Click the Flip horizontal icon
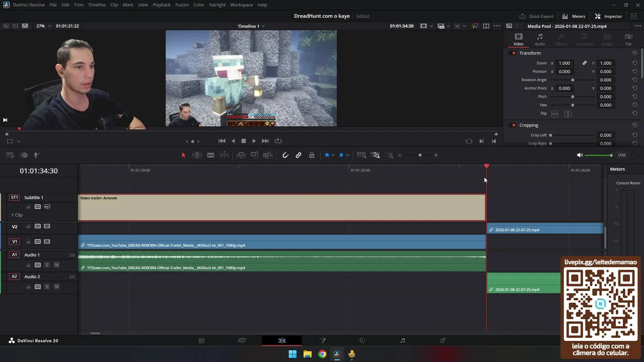This screenshot has height=362, width=644. click(555, 114)
